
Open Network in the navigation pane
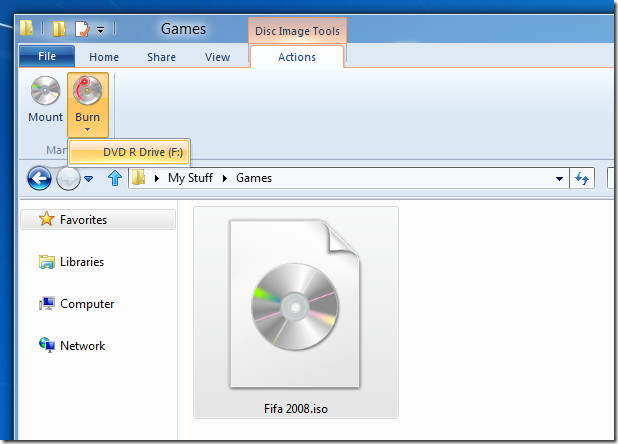[x=82, y=346]
